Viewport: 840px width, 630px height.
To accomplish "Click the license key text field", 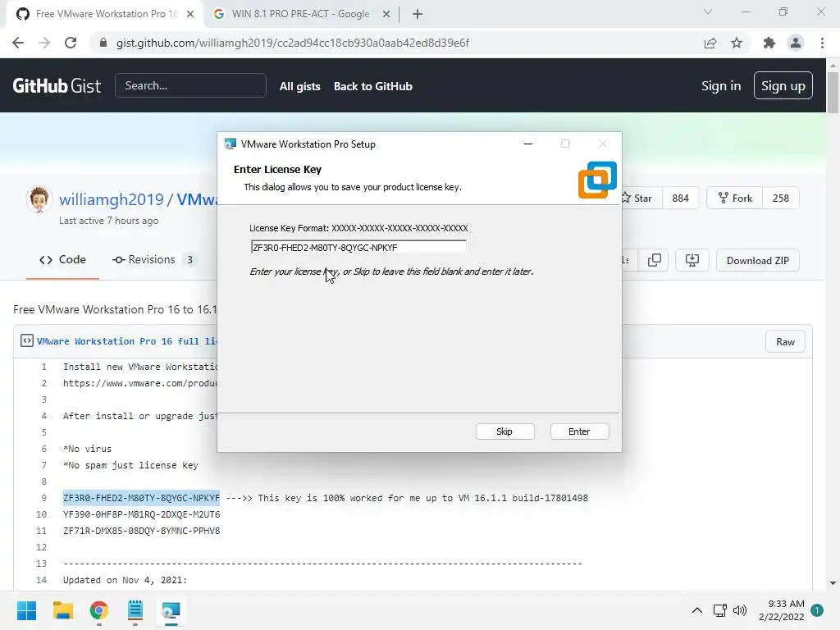I will click(358, 247).
